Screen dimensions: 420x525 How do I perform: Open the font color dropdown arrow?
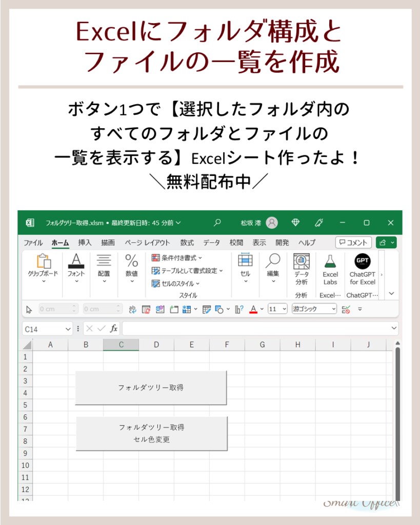[x=262, y=309]
